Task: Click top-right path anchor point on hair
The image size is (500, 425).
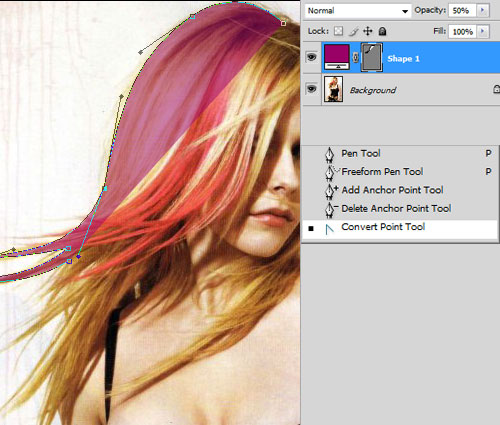Action: 283,23
